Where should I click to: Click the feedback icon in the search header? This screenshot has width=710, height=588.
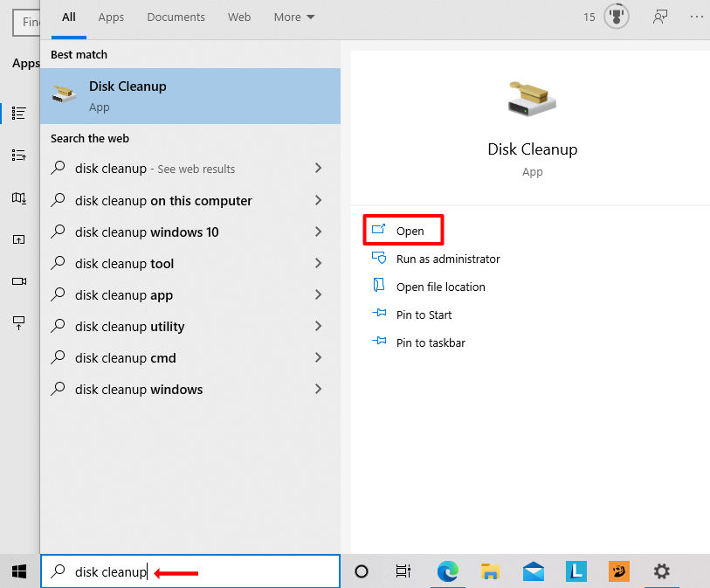click(659, 17)
